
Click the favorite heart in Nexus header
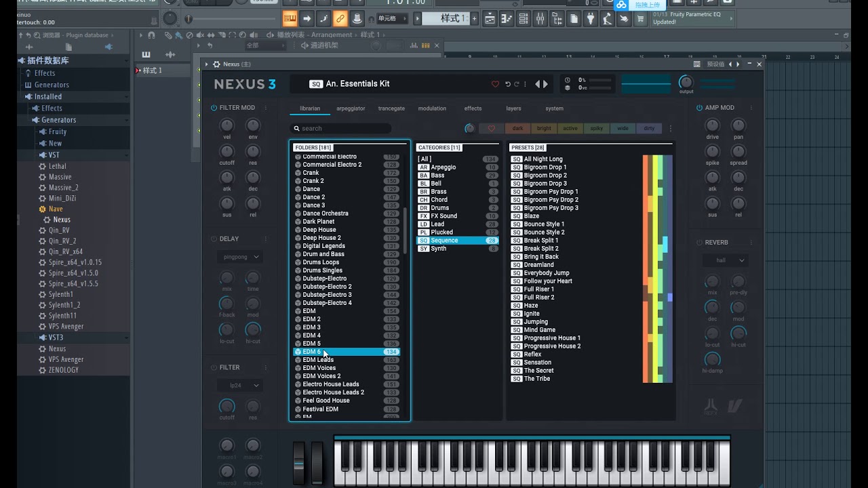point(495,84)
